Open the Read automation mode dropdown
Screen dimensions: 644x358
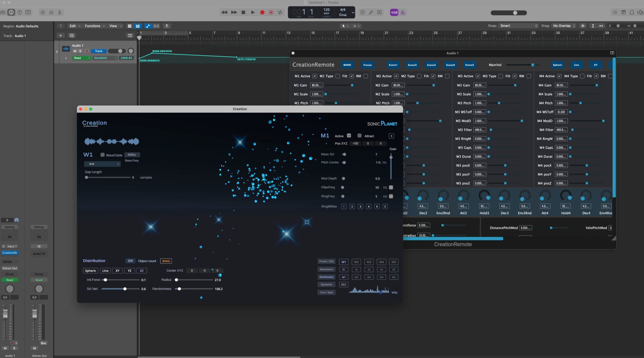[x=81, y=58]
